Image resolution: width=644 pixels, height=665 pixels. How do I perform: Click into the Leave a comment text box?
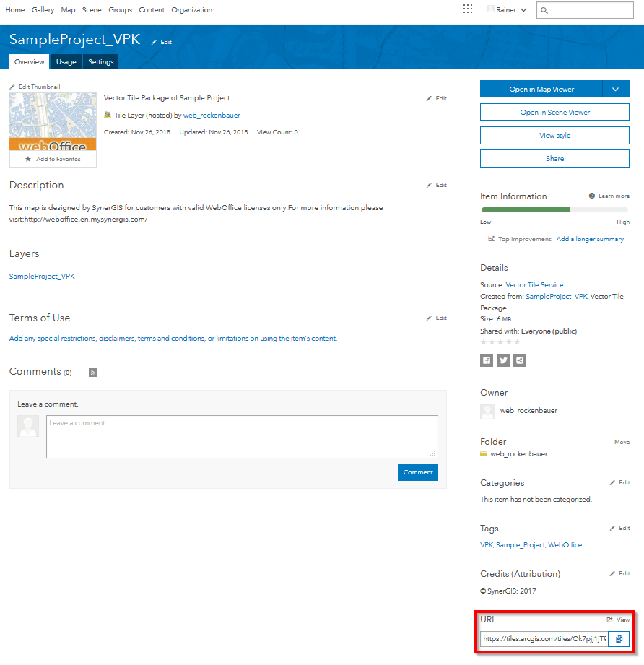pos(242,436)
